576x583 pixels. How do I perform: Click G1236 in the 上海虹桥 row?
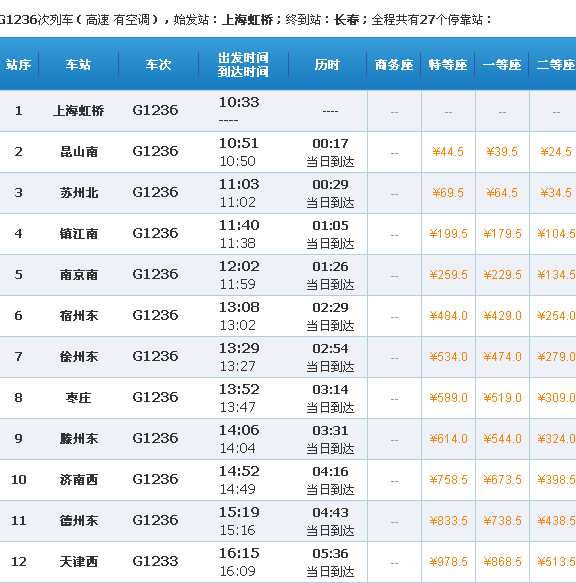tap(155, 110)
